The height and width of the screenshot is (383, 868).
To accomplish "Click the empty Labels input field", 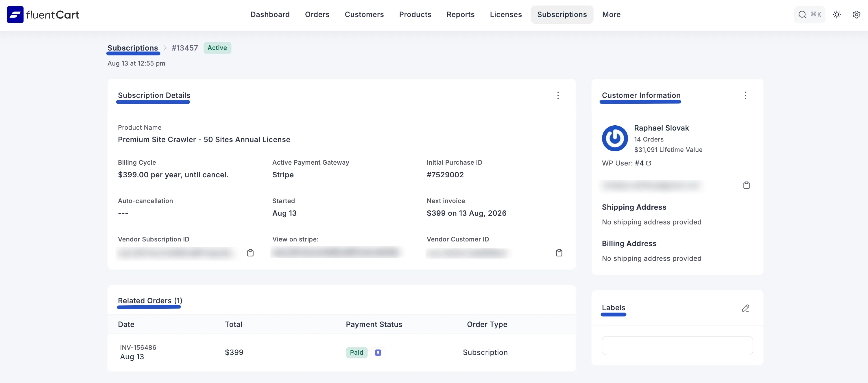I will (677, 345).
